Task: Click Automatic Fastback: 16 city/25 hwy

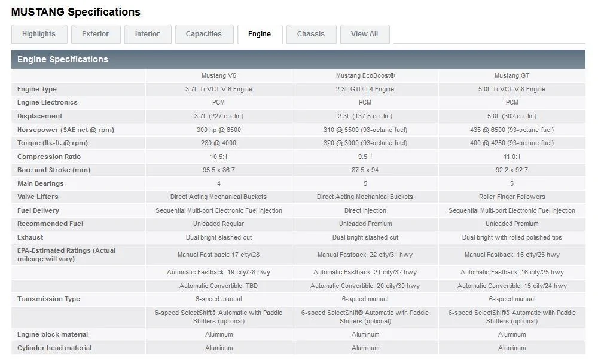Action: (512, 272)
